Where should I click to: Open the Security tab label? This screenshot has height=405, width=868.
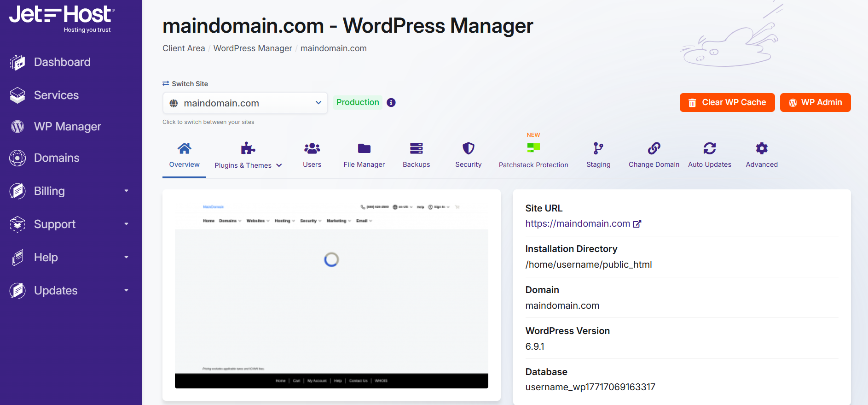[x=469, y=164]
